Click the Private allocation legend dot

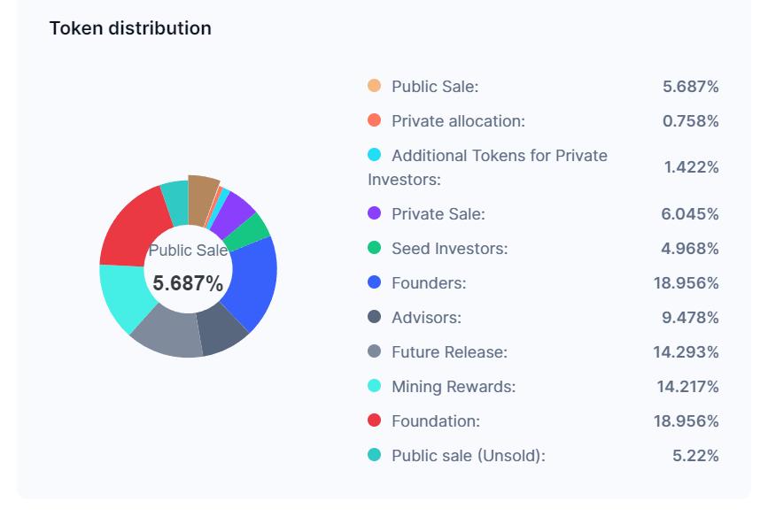click(x=374, y=120)
